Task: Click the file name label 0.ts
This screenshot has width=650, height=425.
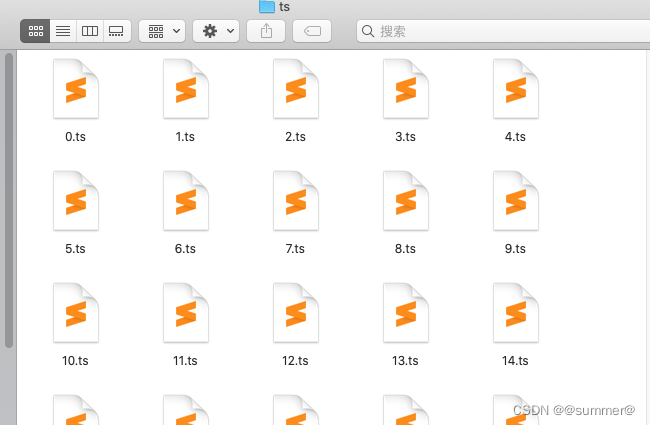Action: click(x=75, y=136)
